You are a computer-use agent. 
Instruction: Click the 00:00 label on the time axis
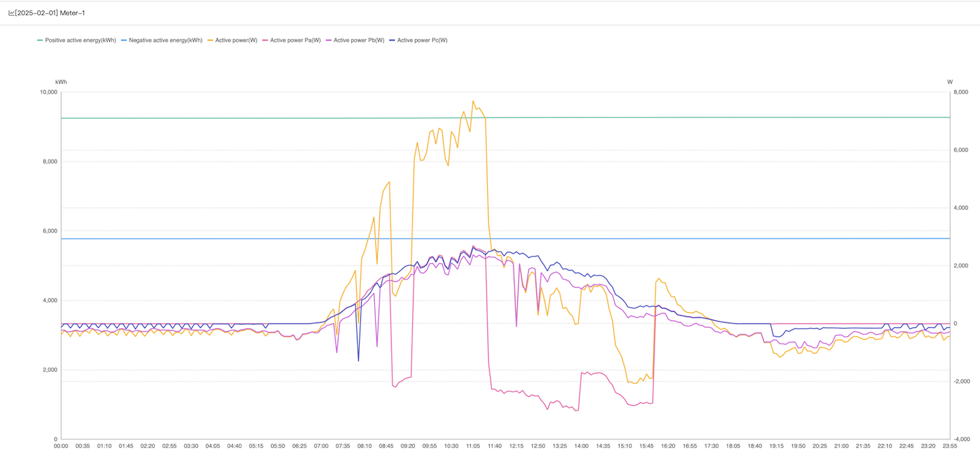(61, 446)
